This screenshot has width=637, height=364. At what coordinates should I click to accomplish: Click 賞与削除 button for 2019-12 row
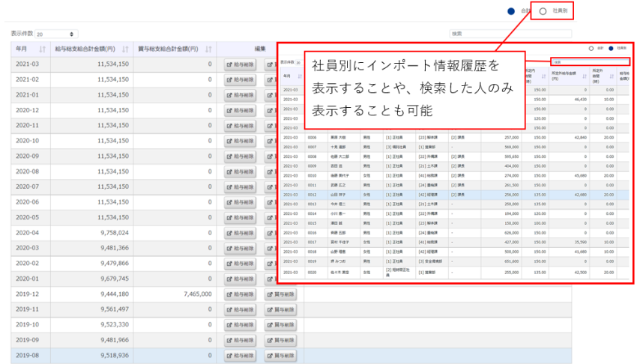281,294
